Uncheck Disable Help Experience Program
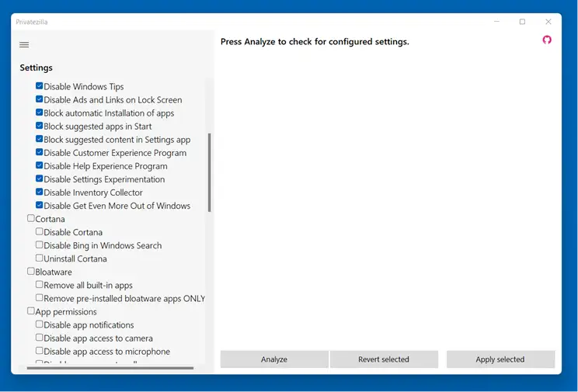The height and width of the screenshot is (392, 578). [40, 165]
